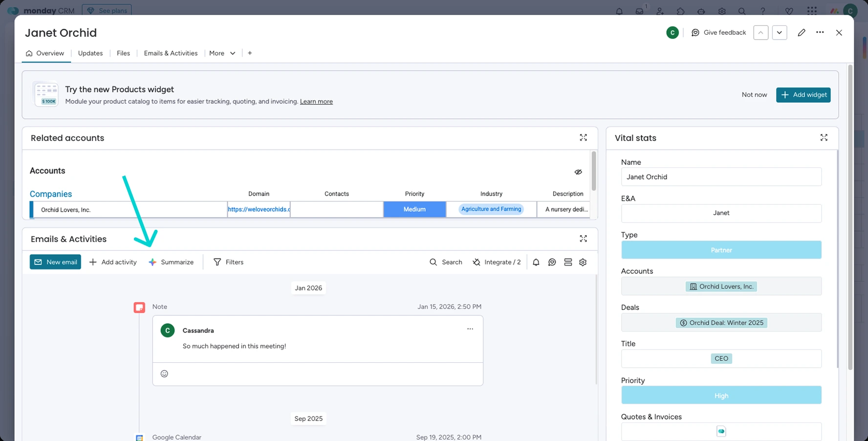Open the High priority color field
Image resolution: width=868 pixels, height=441 pixels.
click(721, 396)
